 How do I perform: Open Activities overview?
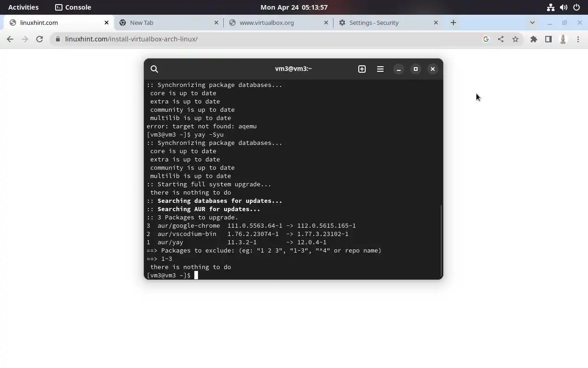(x=23, y=7)
